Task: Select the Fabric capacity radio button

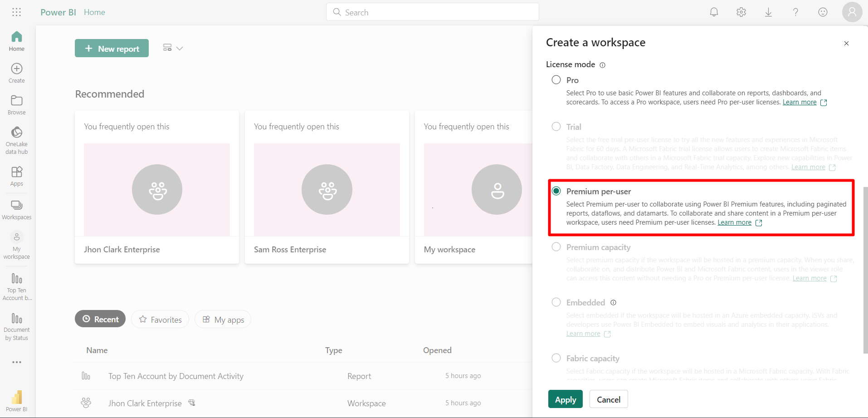Action: (556, 358)
